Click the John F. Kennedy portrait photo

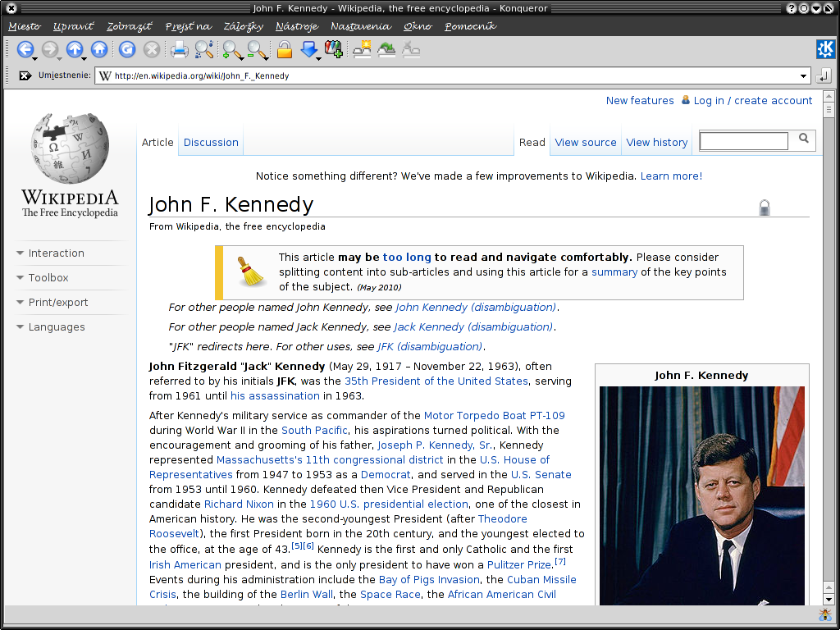tap(702, 495)
